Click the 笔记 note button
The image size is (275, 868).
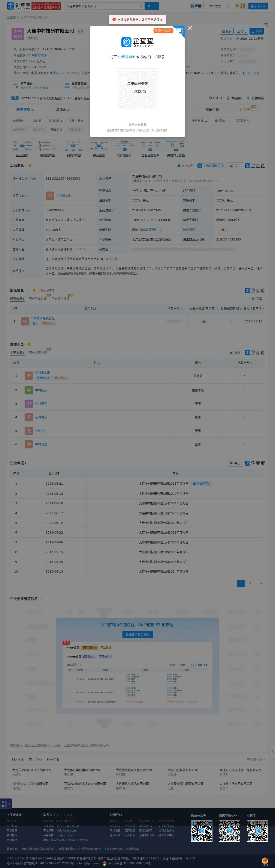241,31
